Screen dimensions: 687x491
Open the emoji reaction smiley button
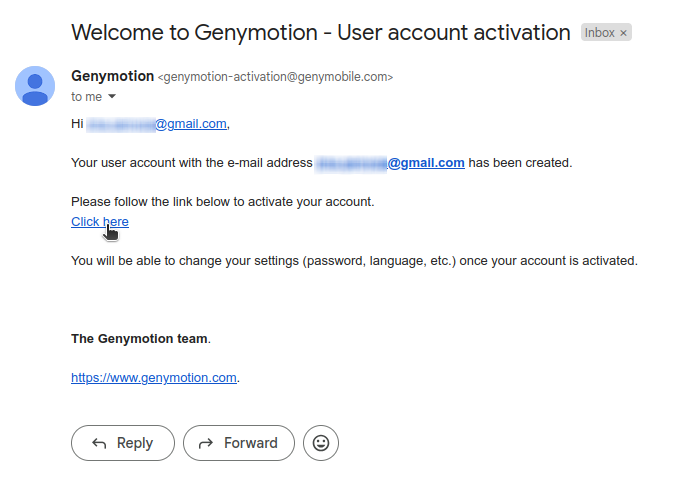pyautogui.click(x=321, y=443)
